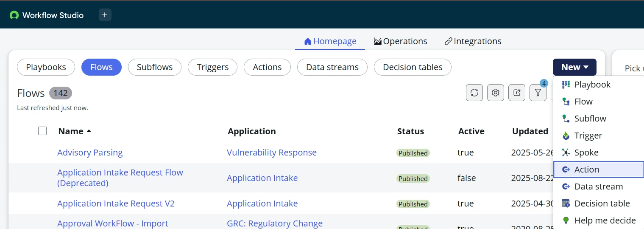Viewport: 644px width, 229px height.
Task: Click the Spoke icon in New menu
Action: (x=566, y=153)
